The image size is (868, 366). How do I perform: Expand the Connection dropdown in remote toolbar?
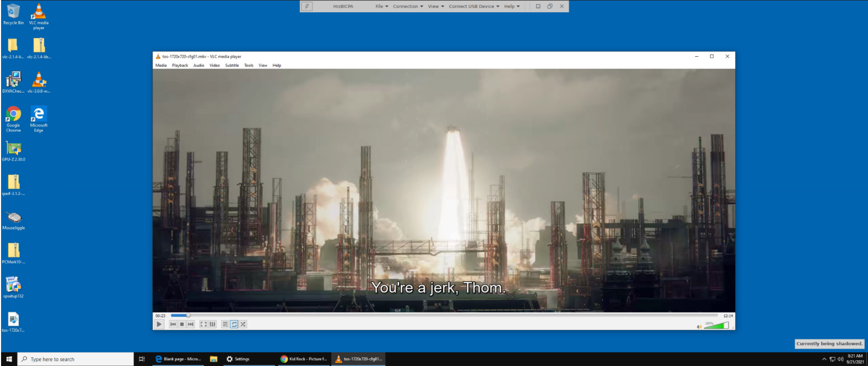(x=408, y=6)
